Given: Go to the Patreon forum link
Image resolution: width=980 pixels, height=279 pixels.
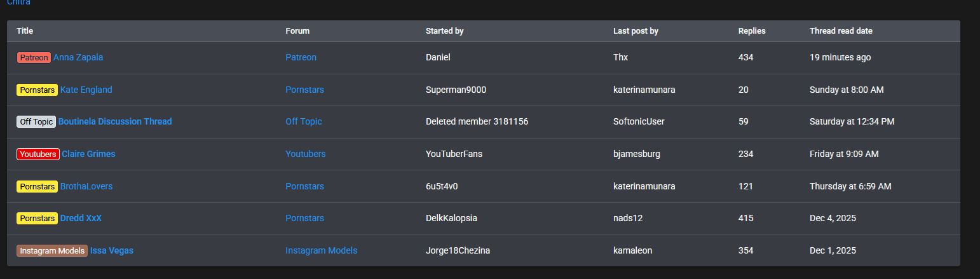Looking at the screenshot, I should pyautogui.click(x=301, y=57).
